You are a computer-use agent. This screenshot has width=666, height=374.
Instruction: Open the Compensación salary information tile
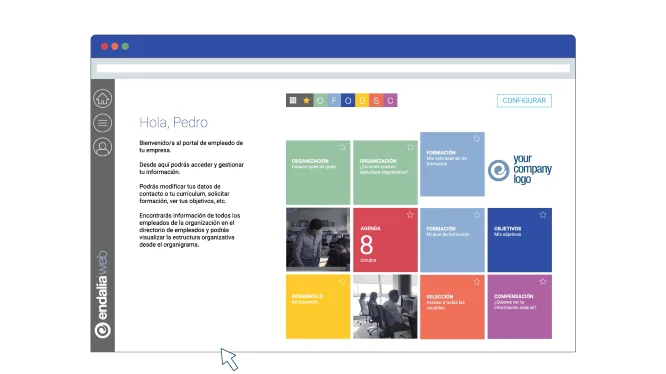click(x=519, y=307)
